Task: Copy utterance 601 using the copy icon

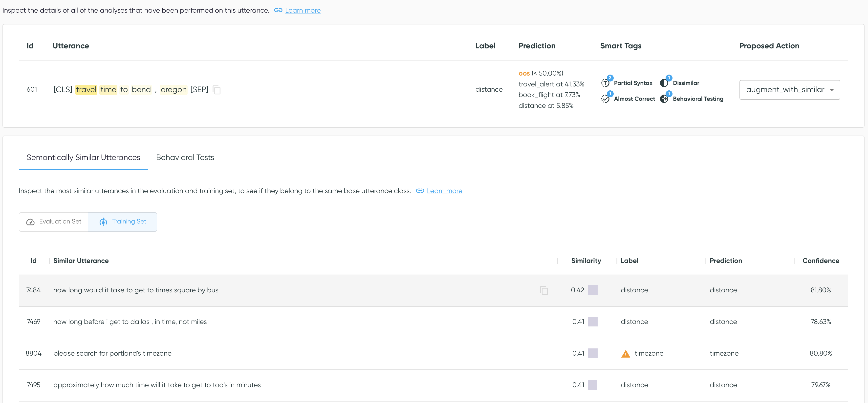Action: [x=217, y=90]
